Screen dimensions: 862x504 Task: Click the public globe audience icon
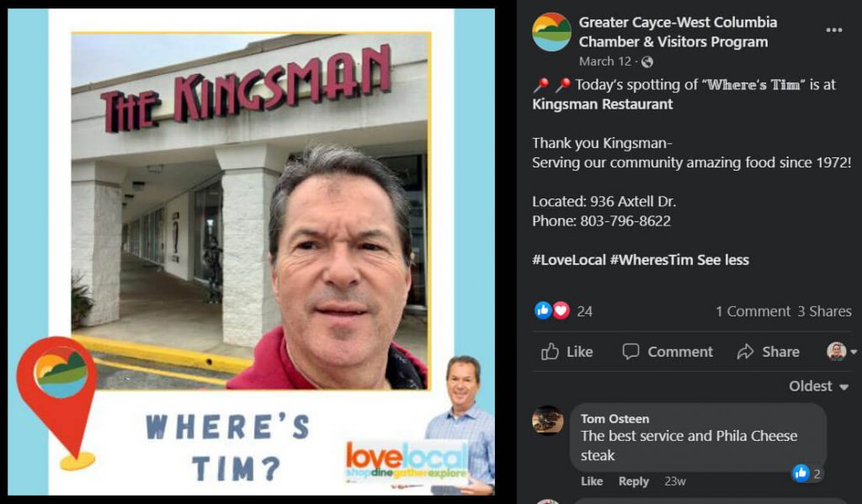coord(647,62)
